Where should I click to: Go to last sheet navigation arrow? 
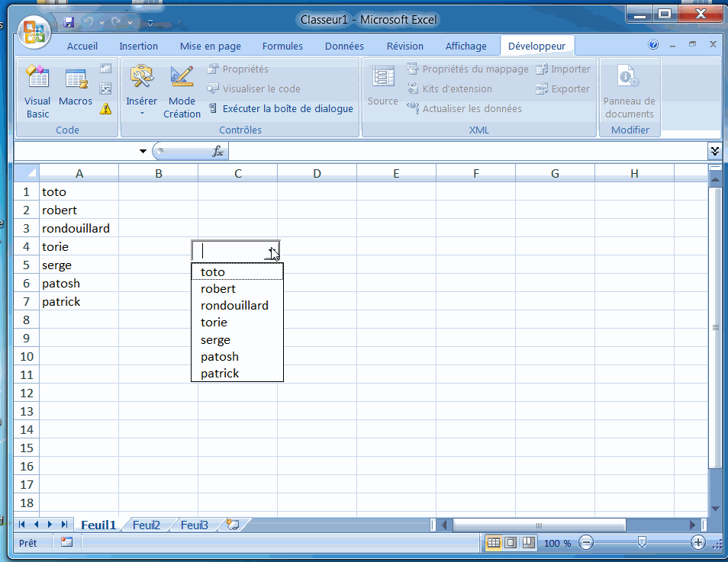65,525
